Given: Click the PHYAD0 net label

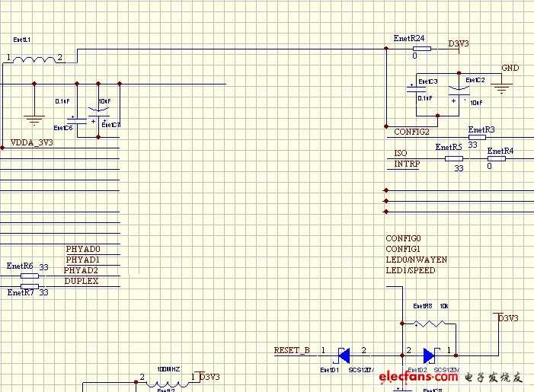Looking at the screenshot, I should pyautogui.click(x=83, y=249).
